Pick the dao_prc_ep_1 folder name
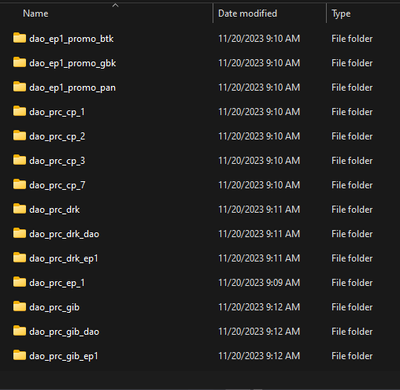Viewport: 400px width, 390px height. coord(57,283)
